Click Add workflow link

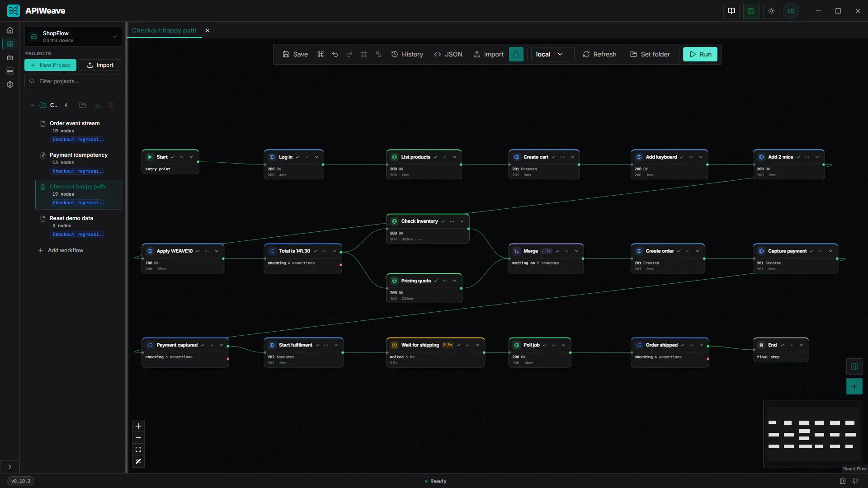pyautogui.click(x=61, y=250)
